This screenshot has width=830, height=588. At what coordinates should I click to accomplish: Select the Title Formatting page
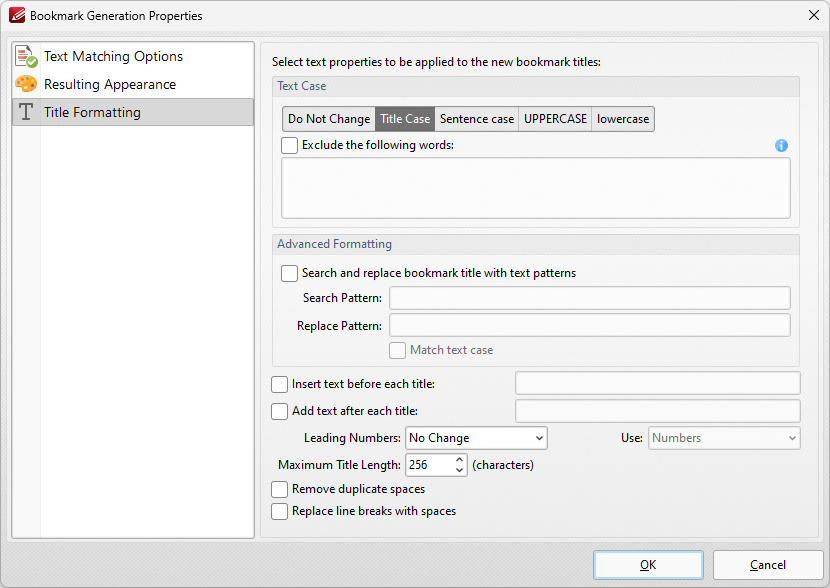pos(133,112)
